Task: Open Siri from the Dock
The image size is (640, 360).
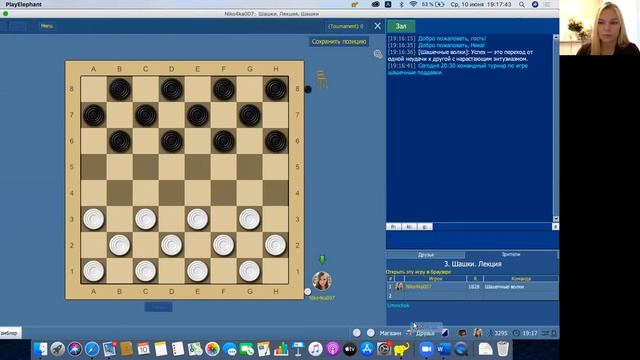Action: click(75, 349)
